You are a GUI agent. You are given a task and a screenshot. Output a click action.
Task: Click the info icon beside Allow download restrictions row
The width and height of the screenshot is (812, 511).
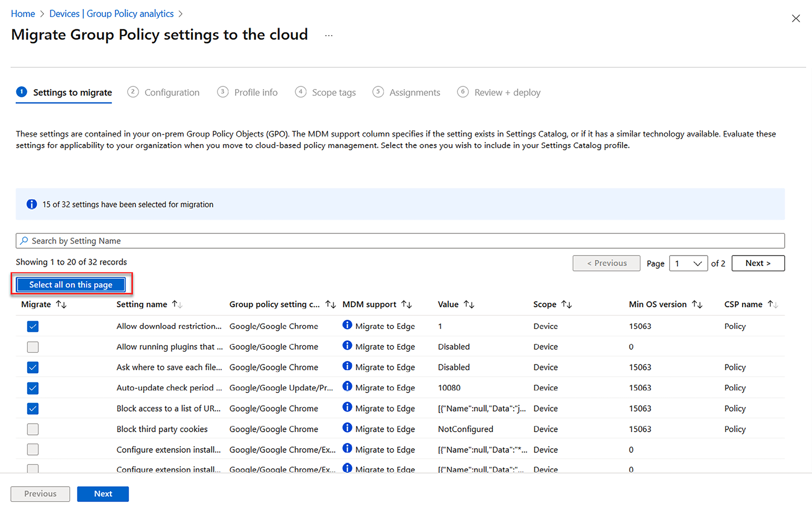pos(347,325)
